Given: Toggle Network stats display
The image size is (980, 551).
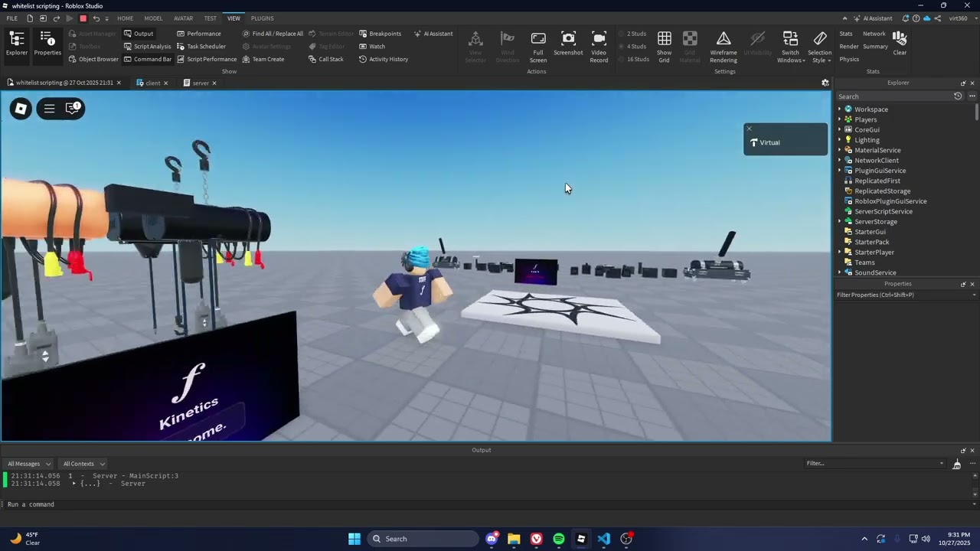Looking at the screenshot, I should [x=874, y=34].
